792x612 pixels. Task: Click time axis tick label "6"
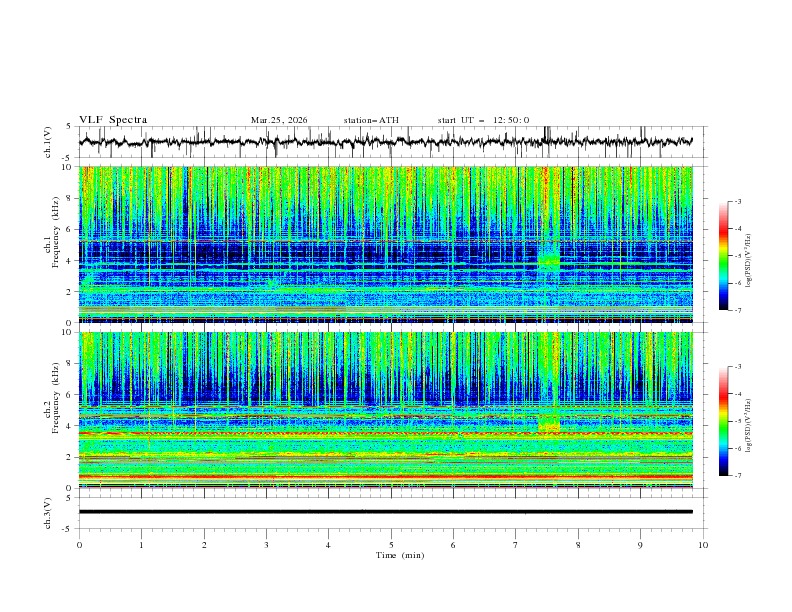(x=453, y=545)
